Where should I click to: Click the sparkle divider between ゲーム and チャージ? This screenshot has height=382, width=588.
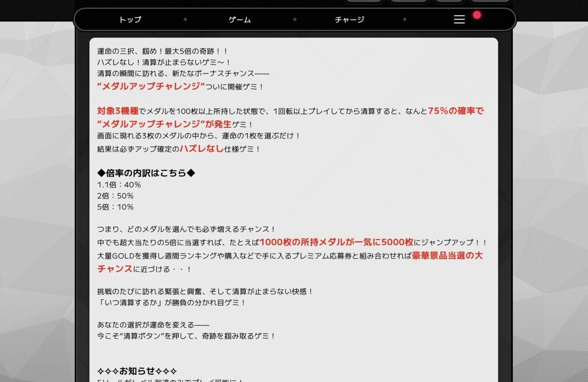295,20
